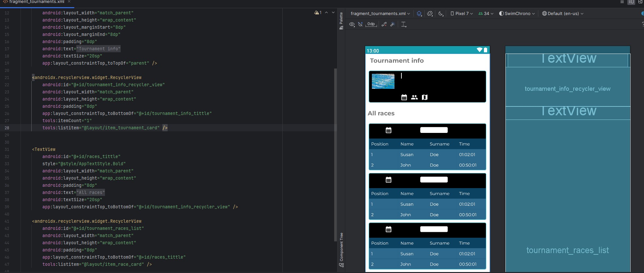This screenshot has width=644, height=273.
Task: Select the 'Tournament info' title in preview
Action: click(x=397, y=61)
